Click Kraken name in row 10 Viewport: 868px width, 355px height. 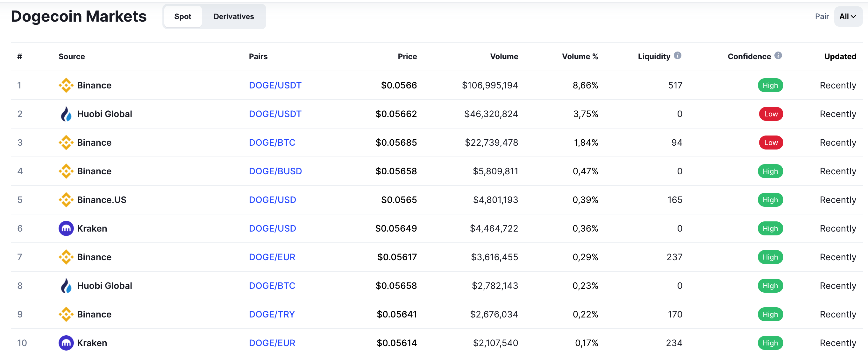tap(92, 343)
